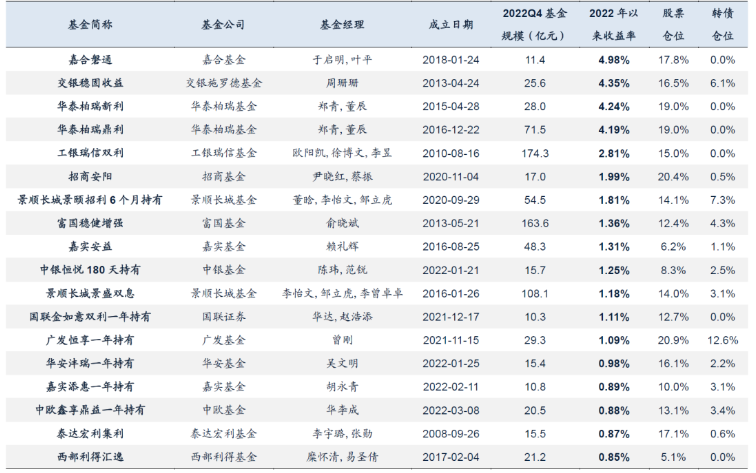Click manager cell 周珊珊
The image size is (756, 473).
click(x=342, y=83)
